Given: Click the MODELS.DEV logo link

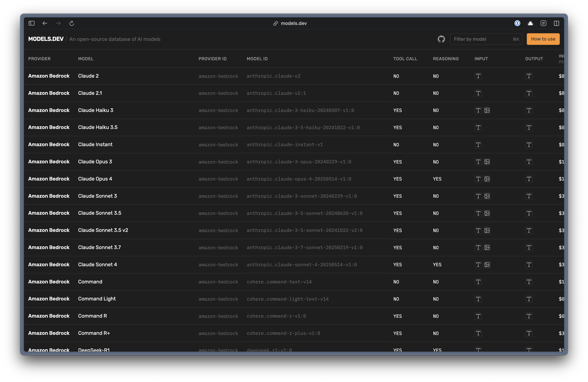Looking at the screenshot, I should pyautogui.click(x=46, y=39).
